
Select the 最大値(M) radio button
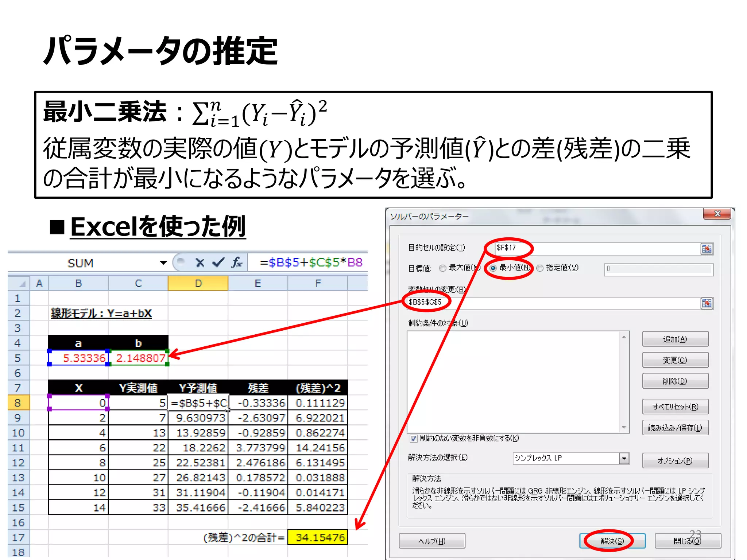tap(442, 268)
